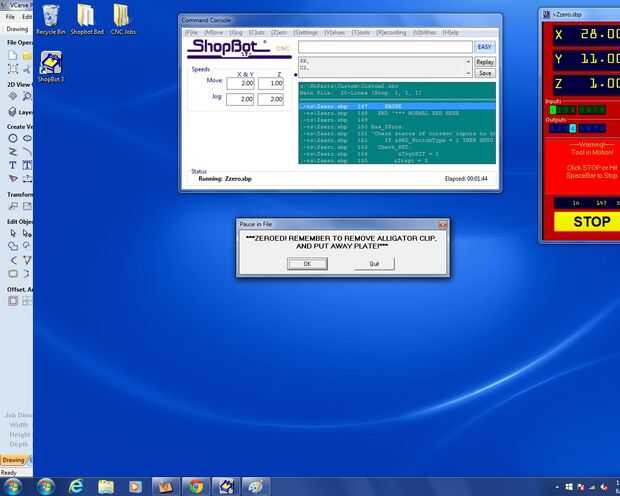Viewport: 620px width, 496px height.
Task: Click OK in the Pause in File dialog
Action: 307,263
